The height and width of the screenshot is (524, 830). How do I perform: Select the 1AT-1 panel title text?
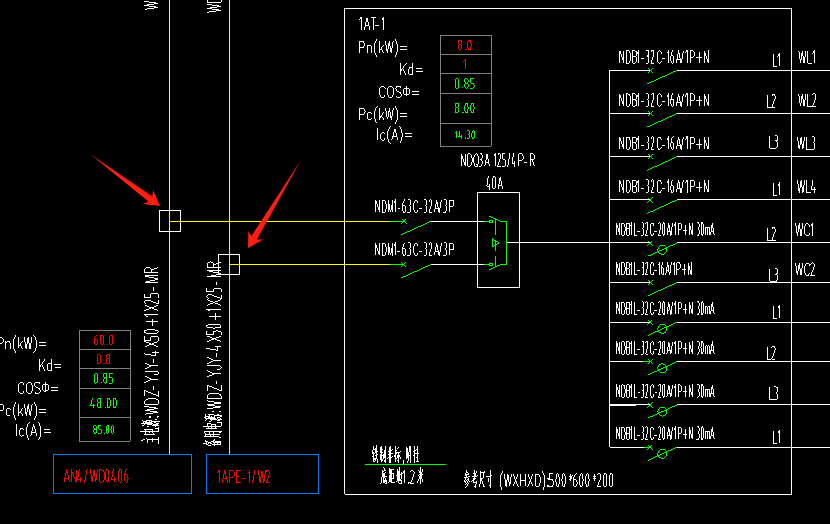[372, 24]
